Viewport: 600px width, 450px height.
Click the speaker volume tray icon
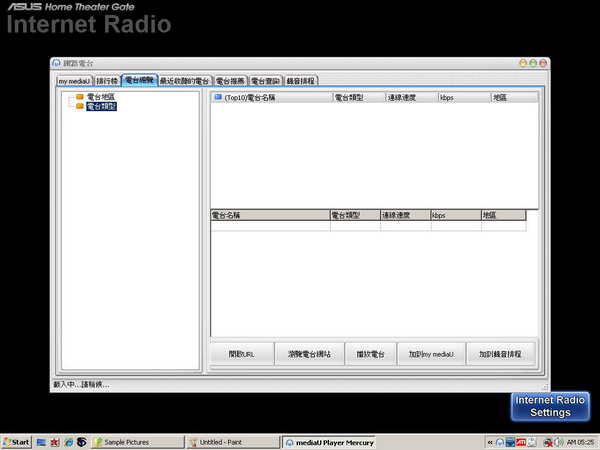pyautogui.click(x=559, y=442)
